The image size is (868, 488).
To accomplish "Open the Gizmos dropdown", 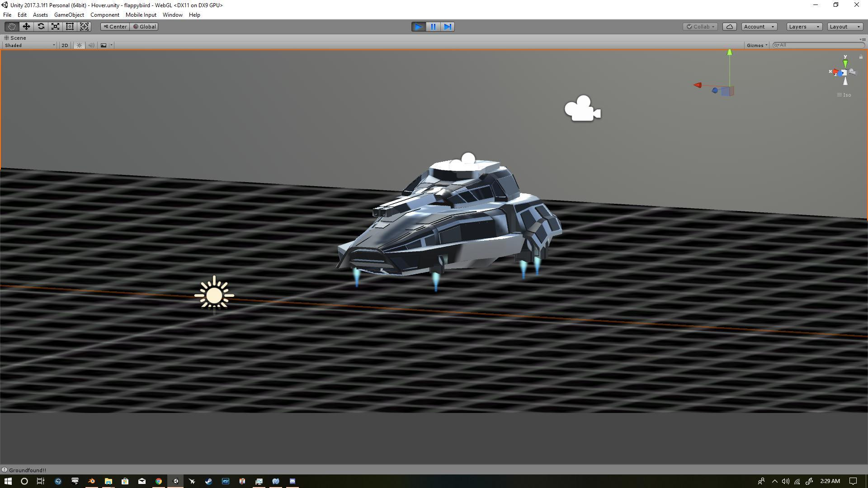I will (757, 45).
